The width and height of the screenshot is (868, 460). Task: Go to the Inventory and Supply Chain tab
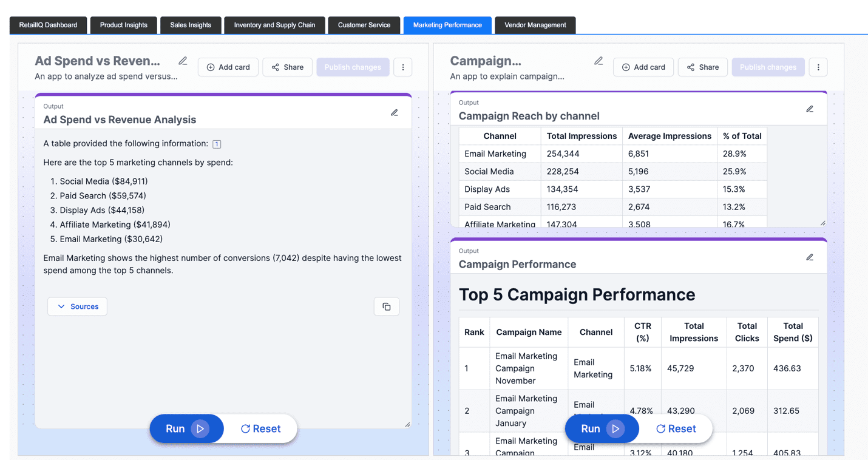(274, 25)
